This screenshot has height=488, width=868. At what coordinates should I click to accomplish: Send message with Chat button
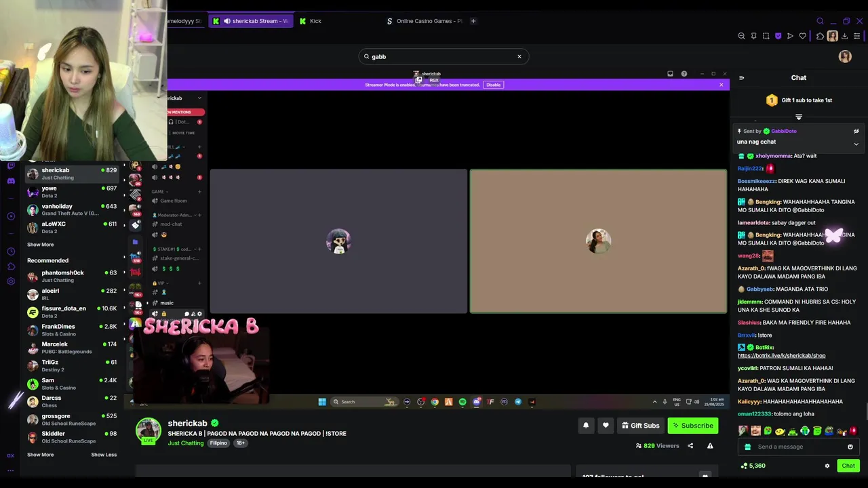(848, 466)
